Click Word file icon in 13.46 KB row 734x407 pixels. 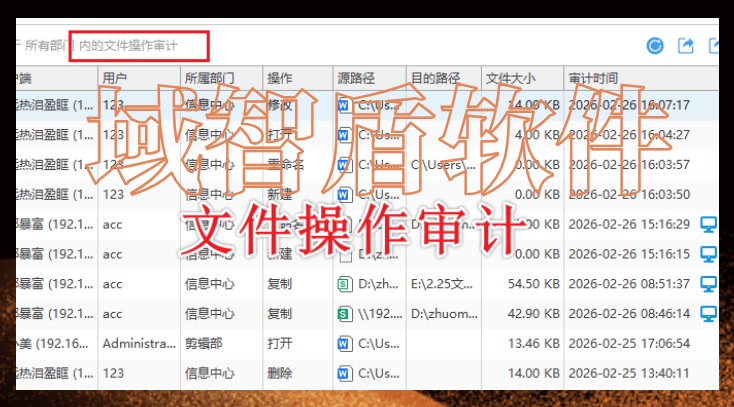(x=345, y=344)
